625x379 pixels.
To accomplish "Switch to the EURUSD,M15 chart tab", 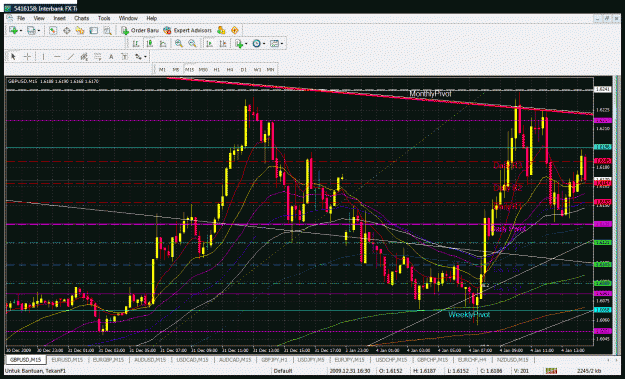I will click(67, 360).
